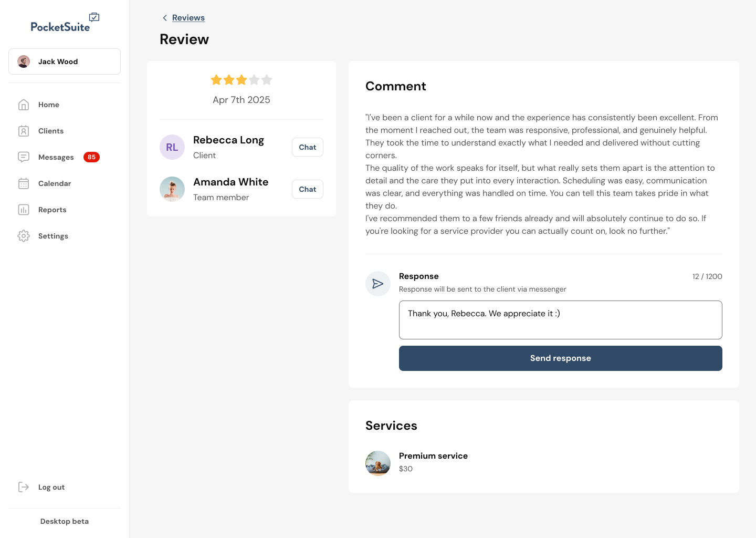Image resolution: width=756 pixels, height=538 pixels.
Task: Send the response to client
Action: click(561, 358)
